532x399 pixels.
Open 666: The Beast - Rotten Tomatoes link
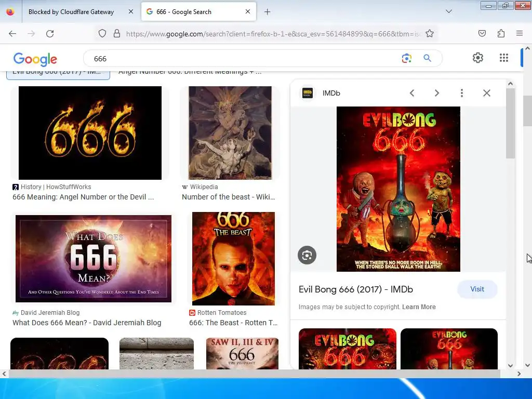click(233, 323)
